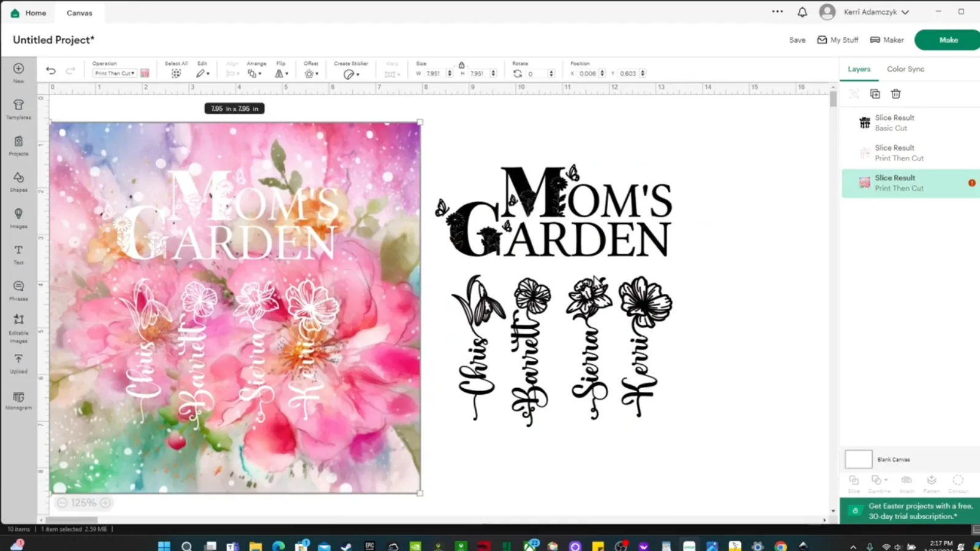Expand the Flip dropdown
The width and height of the screenshot is (980, 551).
click(x=281, y=73)
